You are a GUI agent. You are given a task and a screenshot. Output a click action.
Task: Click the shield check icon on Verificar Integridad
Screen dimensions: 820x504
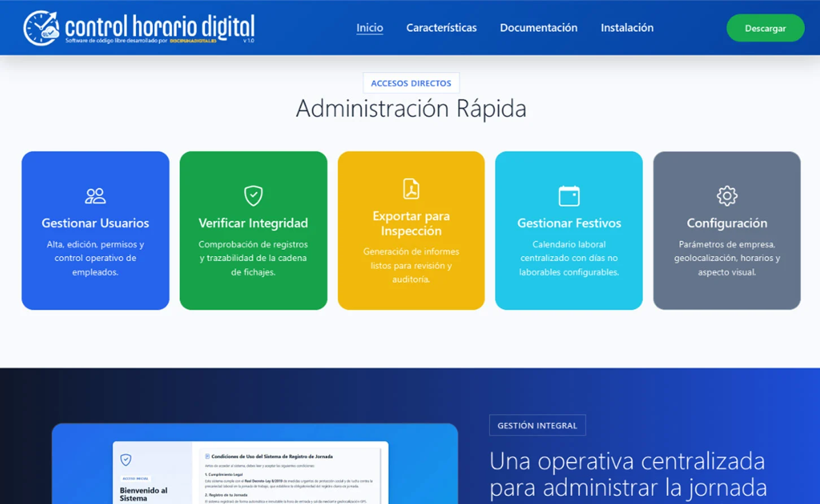[253, 196]
